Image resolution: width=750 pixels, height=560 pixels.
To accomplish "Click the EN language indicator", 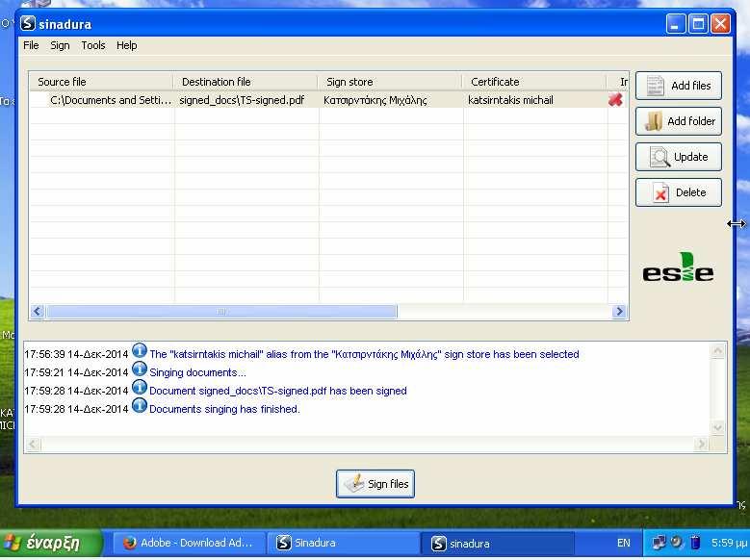I will click(x=623, y=544).
